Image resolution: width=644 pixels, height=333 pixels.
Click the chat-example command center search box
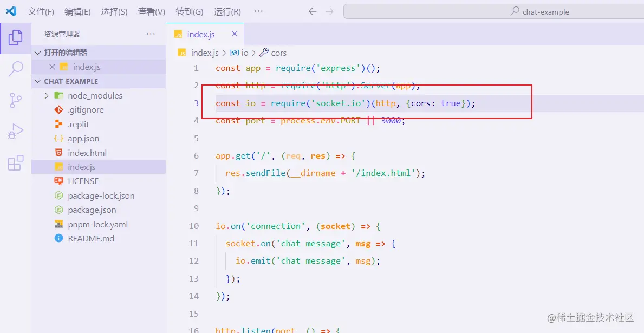pyautogui.click(x=493, y=11)
